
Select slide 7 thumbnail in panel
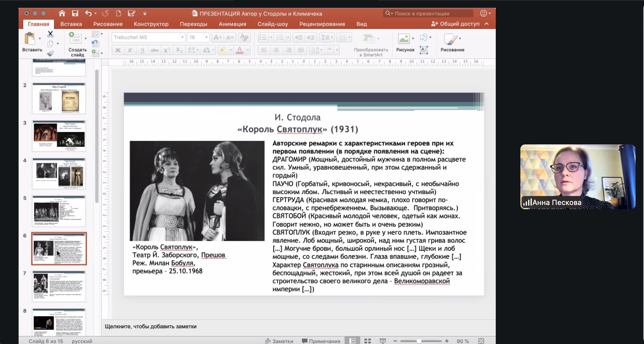coord(59,286)
